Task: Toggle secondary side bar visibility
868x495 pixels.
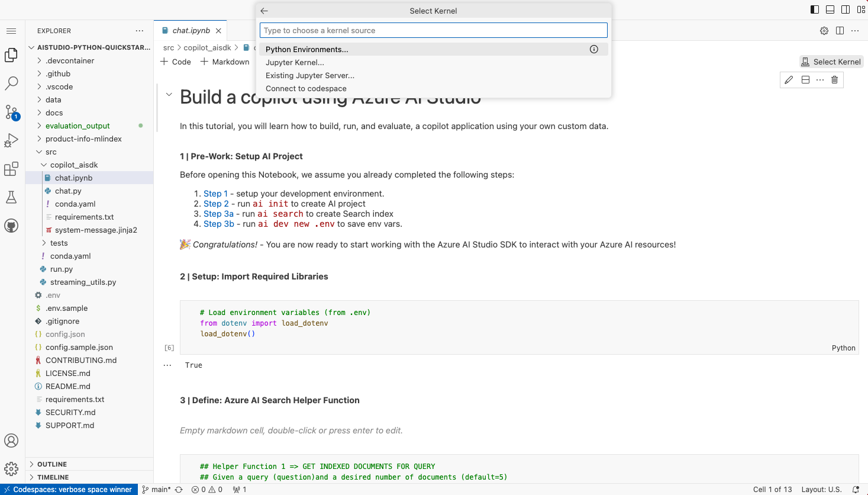Action: (846, 9)
